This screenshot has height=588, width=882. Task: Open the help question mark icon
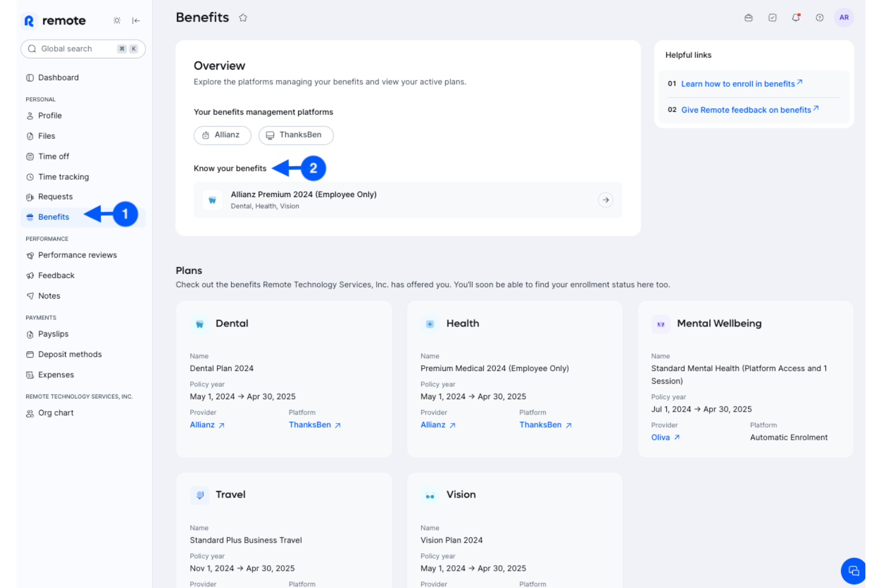pos(820,18)
